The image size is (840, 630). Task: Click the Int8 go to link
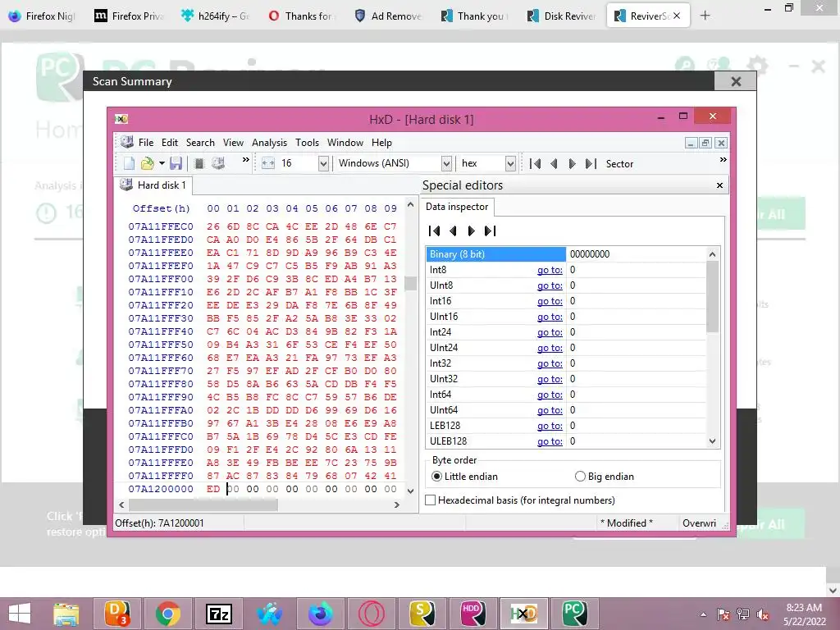click(550, 270)
